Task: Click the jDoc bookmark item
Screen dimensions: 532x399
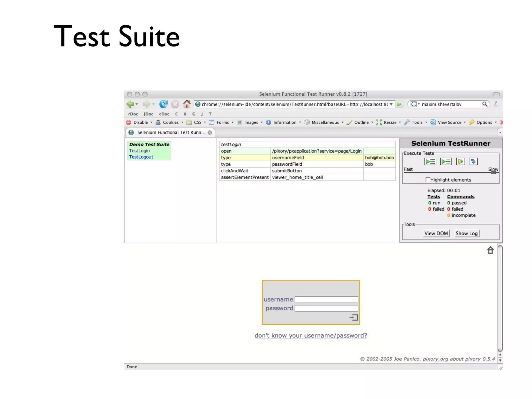Action: [x=148, y=114]
